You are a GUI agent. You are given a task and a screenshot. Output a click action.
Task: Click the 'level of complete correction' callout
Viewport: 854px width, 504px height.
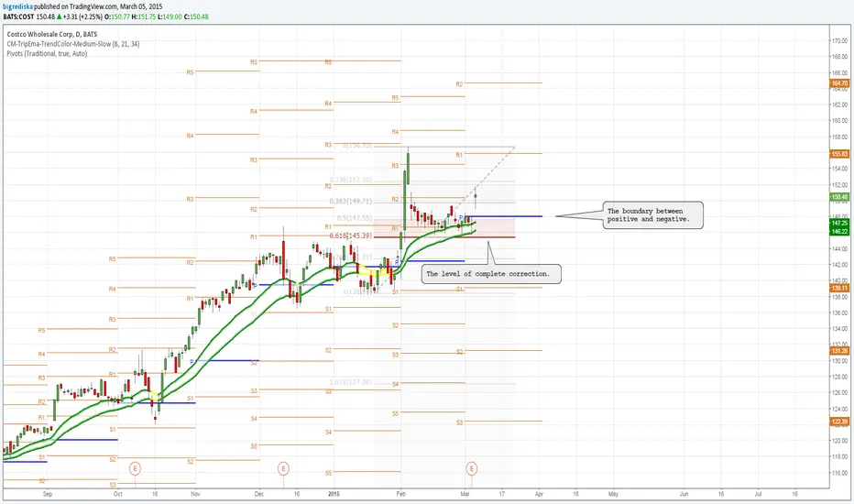pyautogui.click(x=491, y=274)
